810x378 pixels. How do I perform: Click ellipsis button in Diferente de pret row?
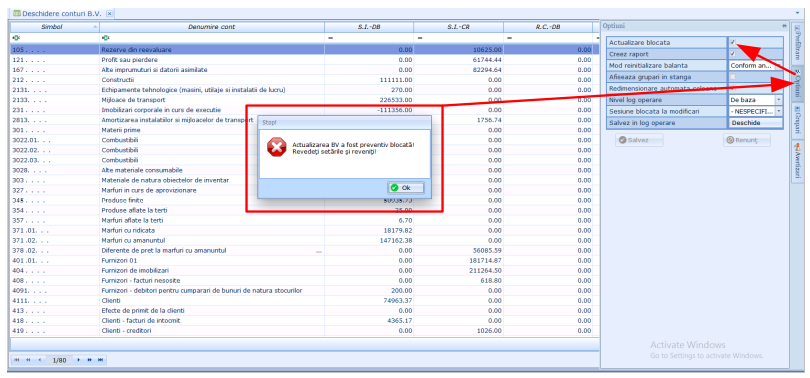click(x=319, y=251)
